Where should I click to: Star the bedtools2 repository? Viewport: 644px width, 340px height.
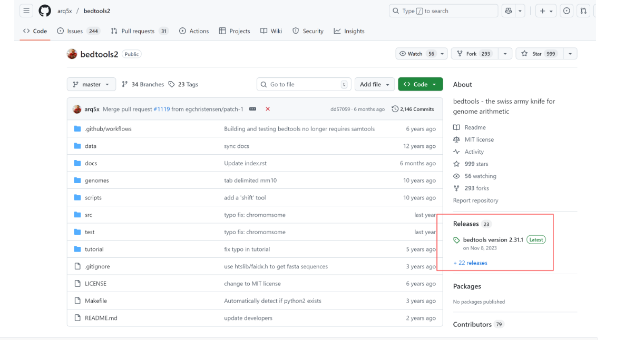click(540, 54)
